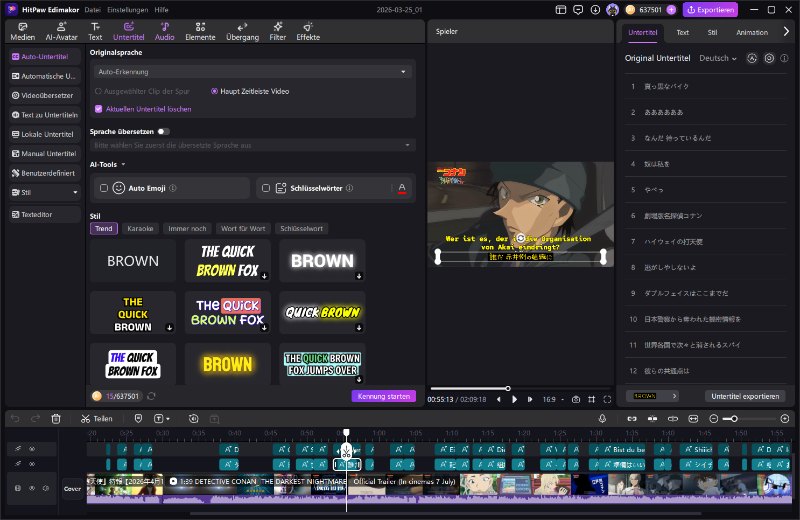Screen dimensions: 800x520
Task: Open the Medien panel
Action: (x=22, y=32)
